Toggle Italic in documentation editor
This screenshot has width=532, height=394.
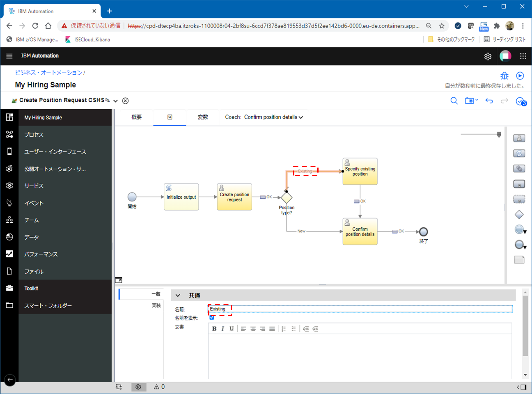pos(223,329)
